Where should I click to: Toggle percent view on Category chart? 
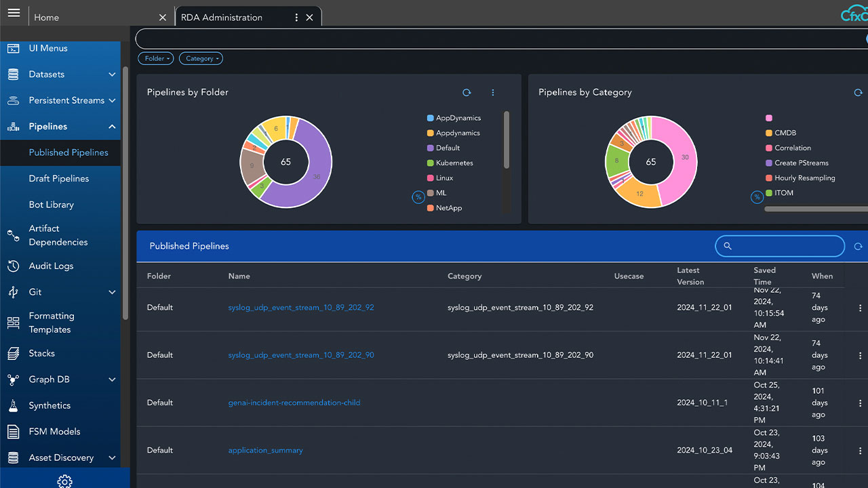coord(757,197)
